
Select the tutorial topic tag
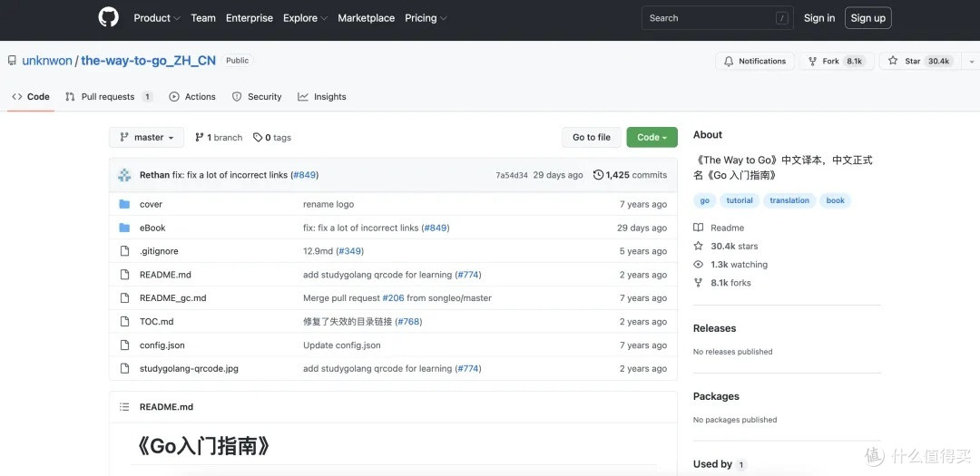coord(740,200)
